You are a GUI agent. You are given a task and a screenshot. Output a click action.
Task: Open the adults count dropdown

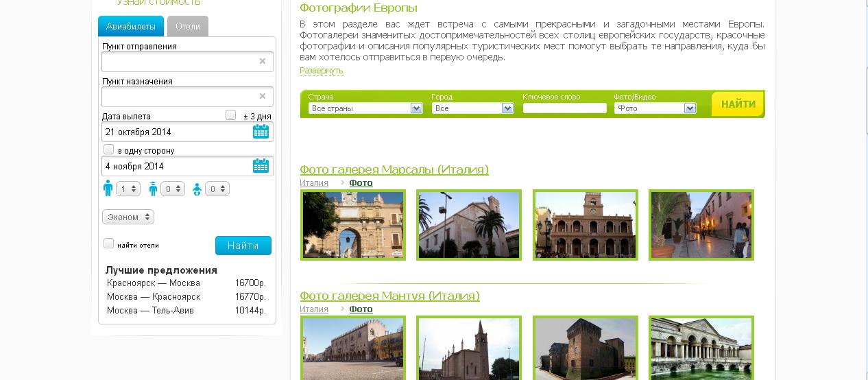point(128,189)
